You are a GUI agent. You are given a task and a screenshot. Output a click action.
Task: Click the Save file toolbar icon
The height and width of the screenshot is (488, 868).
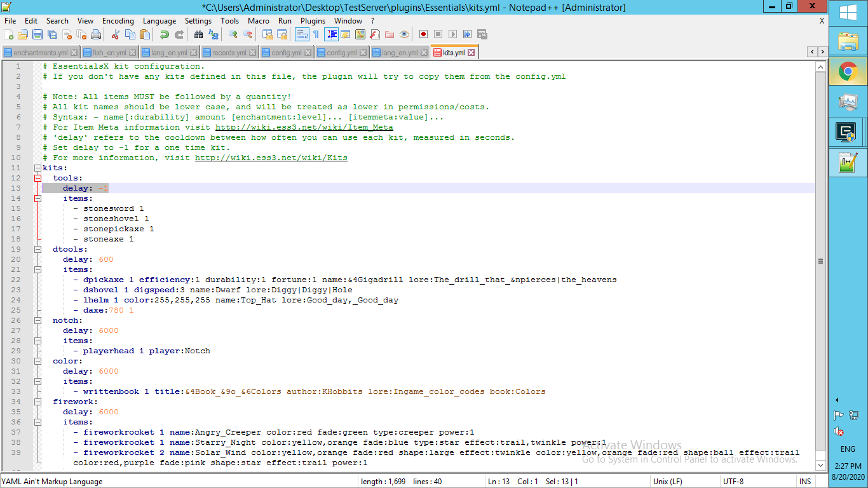point(37,34)
